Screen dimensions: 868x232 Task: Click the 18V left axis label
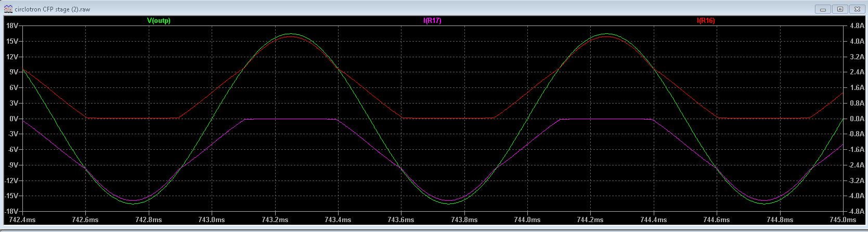[x=11, y=25]
